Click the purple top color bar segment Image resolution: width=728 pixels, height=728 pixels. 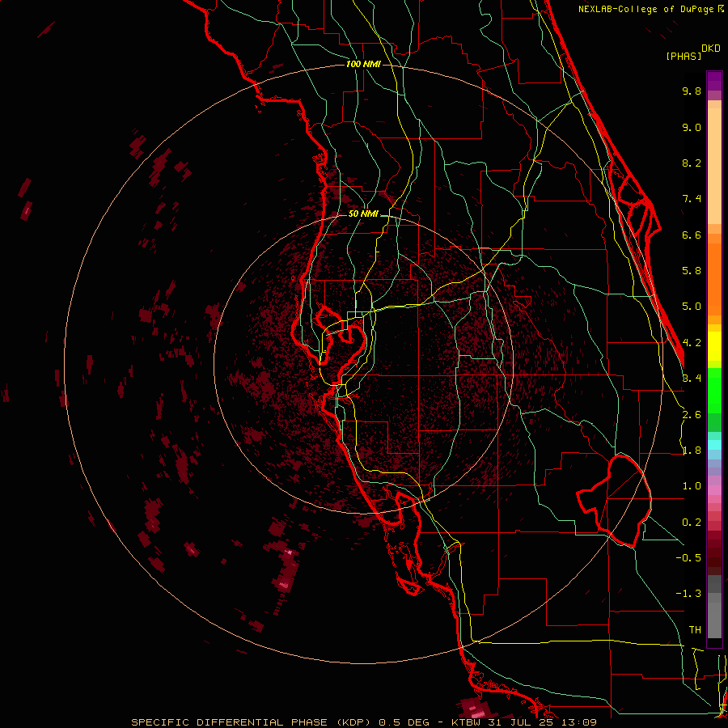coord(714,81)
